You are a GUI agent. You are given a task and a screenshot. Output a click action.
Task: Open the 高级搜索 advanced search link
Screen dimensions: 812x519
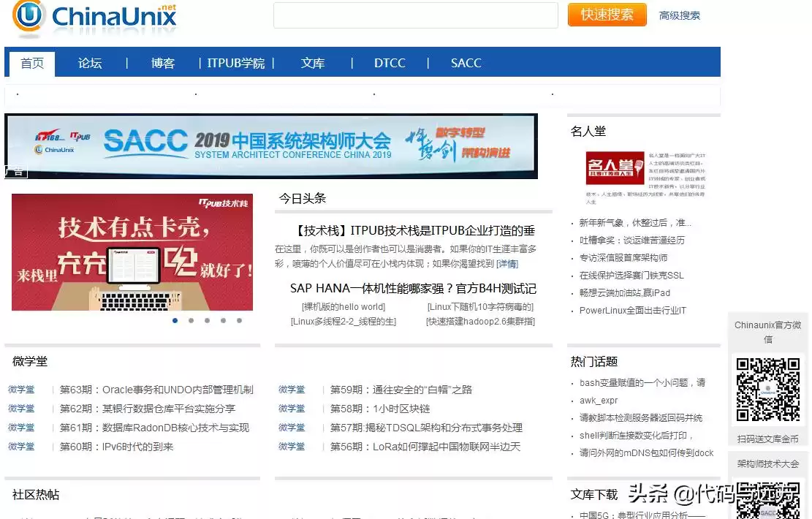click(x=678, y=15)
